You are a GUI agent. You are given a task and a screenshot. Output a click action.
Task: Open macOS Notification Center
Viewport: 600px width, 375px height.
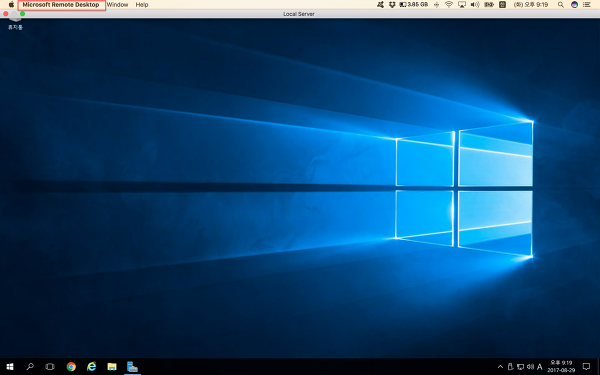[x=587, y=5]
